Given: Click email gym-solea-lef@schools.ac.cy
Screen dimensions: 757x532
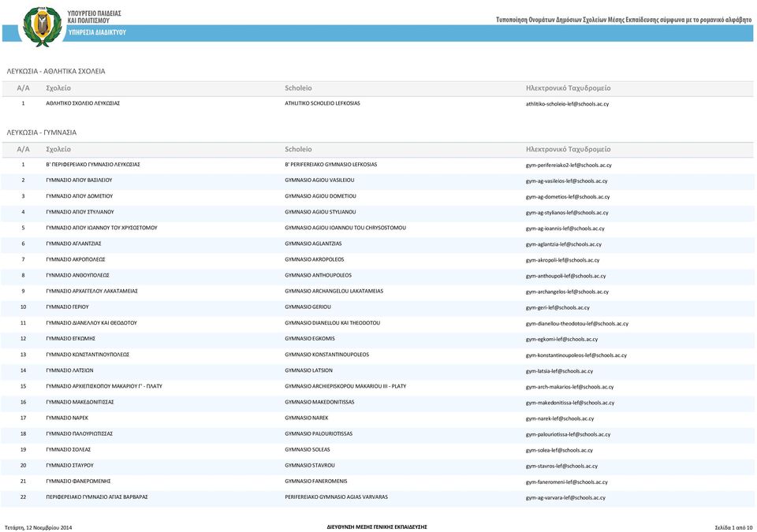Looking at the screenshot, I should [559, 450].
